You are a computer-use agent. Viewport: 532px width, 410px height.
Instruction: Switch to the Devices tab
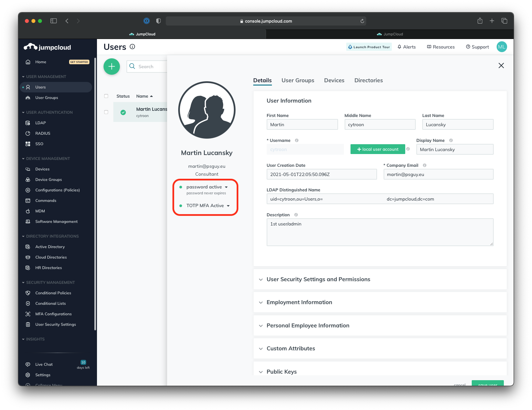pyautogui.click(x=334, y=80)
